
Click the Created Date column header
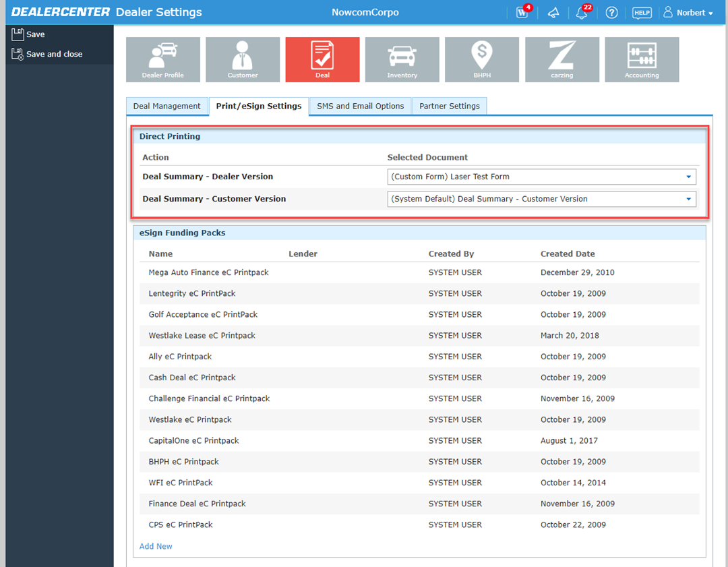568,254
